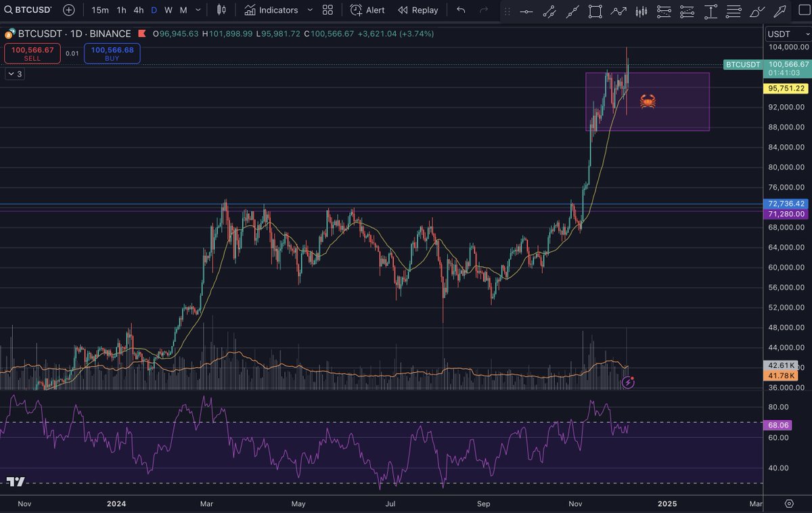This screenshot has height=513, width=812.
Task: Expand the favorite indicators dropdown arrow
Action: (x=310, y=10)
